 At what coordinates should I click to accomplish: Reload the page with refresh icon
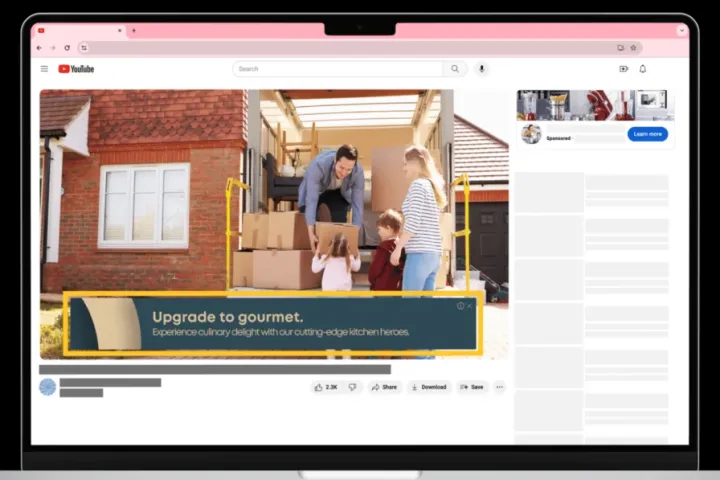[67, 48]
